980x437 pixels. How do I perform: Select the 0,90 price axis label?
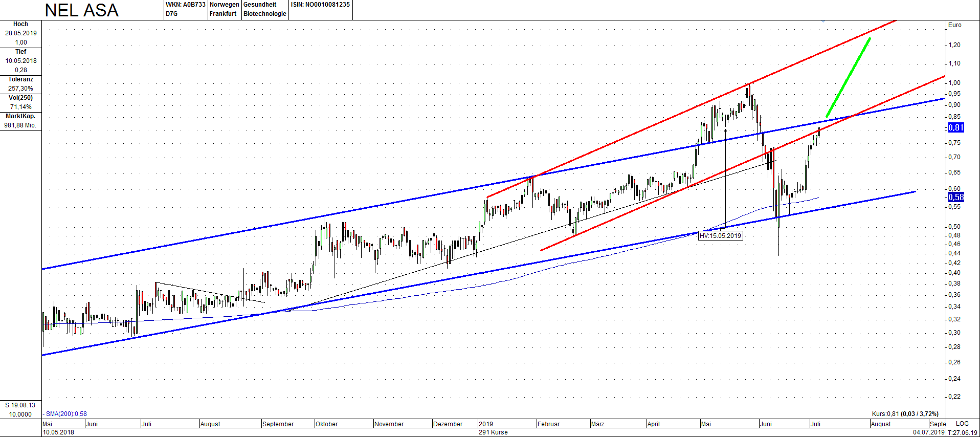[954, 105]
